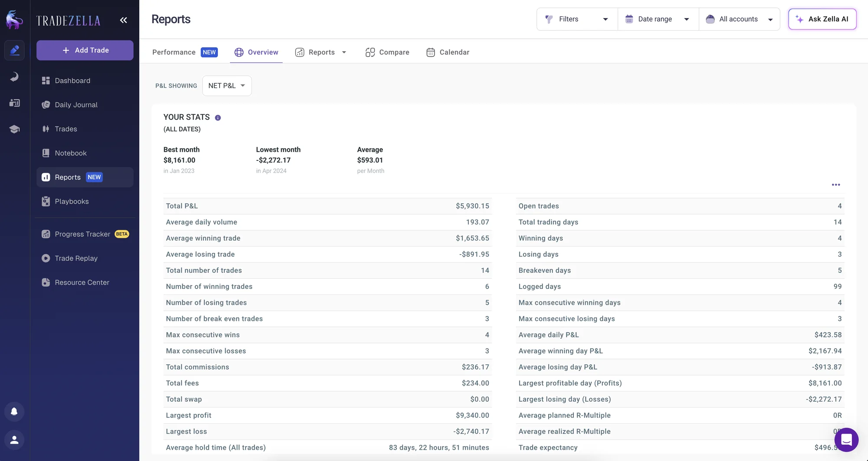868x461 pixels.
Task: Click the Playbooks icon
Action: pyautogui.click(x=46, y=202)
